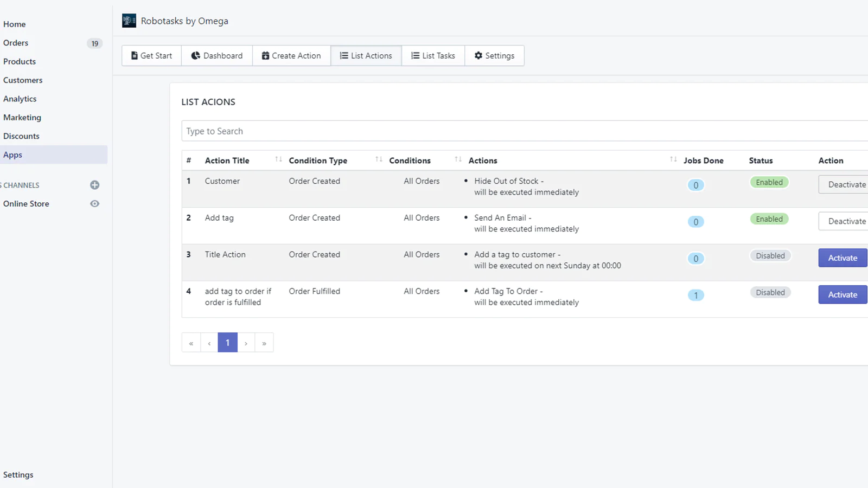Sort the Conditions column using its arrows

458,159
